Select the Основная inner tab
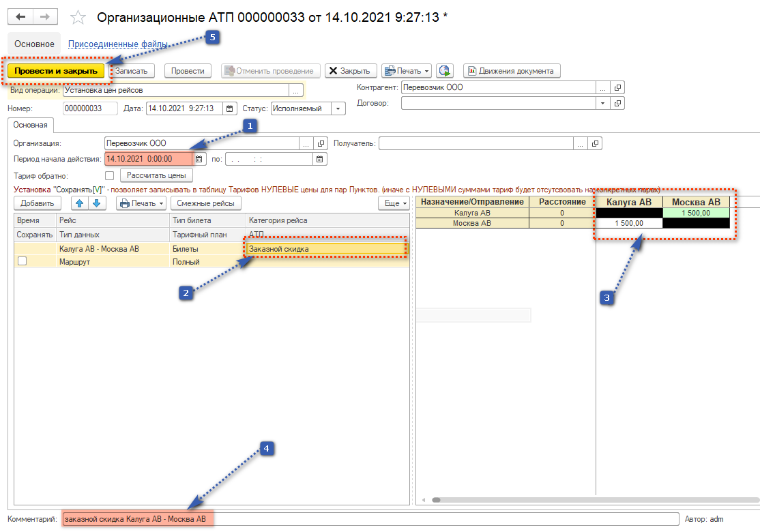This screenshot has width=760, height=532. click(x=31, y=125)
